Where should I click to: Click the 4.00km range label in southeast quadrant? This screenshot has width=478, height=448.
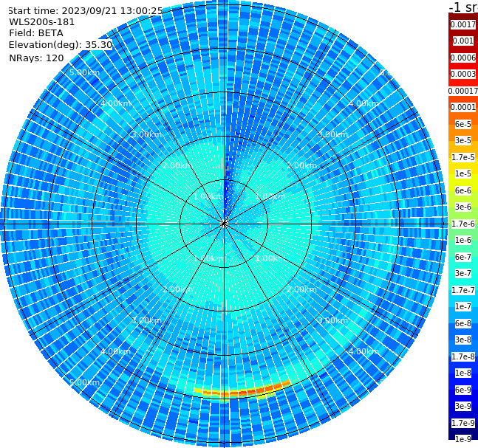coord(363,351)
